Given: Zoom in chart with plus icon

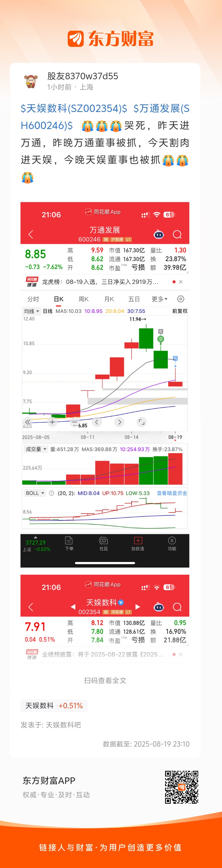Looking at the screenshot, I should pyautogui.click(x=52, y=422).
